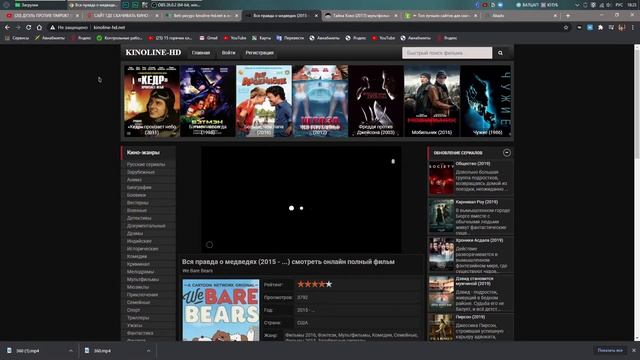Open the Карты bookmark

coord(261,38)
